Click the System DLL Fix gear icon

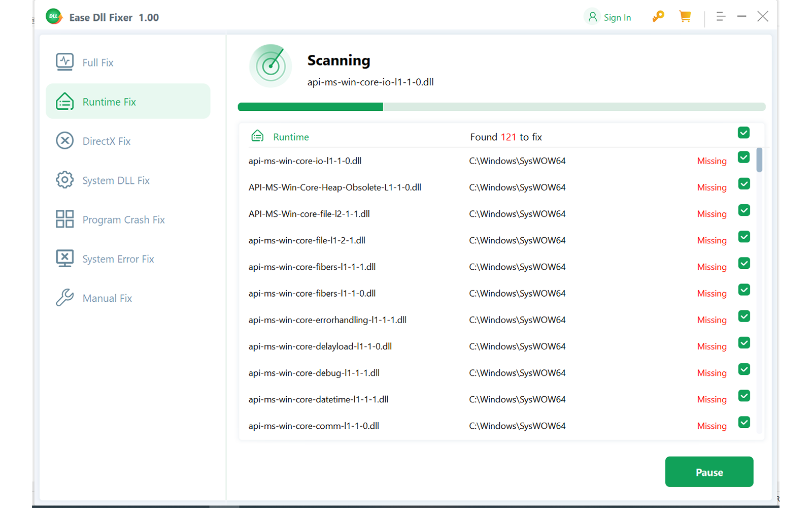tap(64, 180)
